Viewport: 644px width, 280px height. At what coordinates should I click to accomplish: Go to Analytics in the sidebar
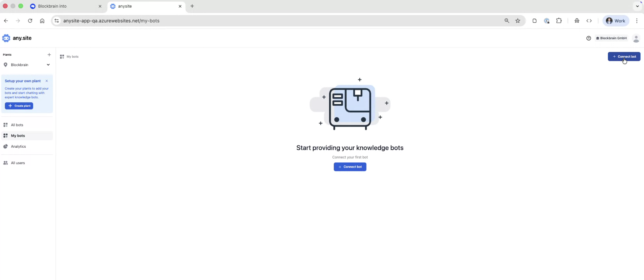(x=18, y=146)
